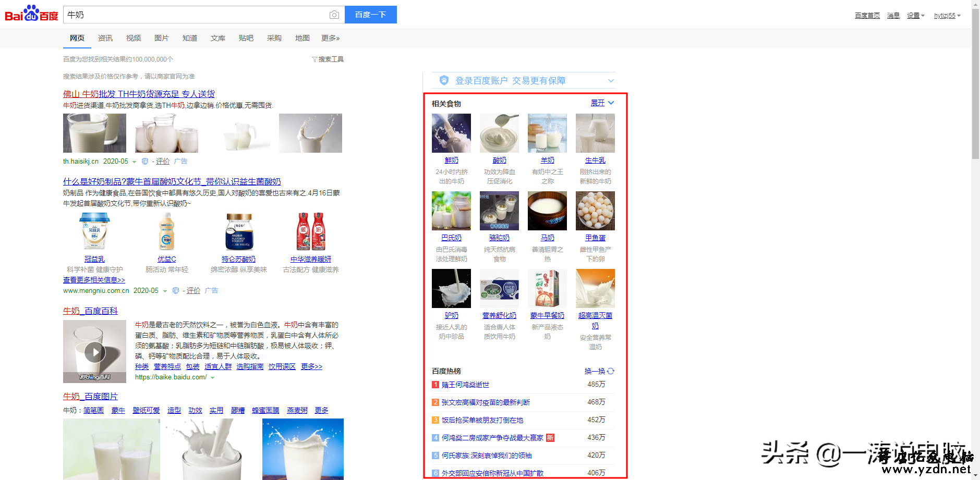The image size is (980, 480).
Task: Open 搜索工具 filter tools
Action: tap(328, 59)
